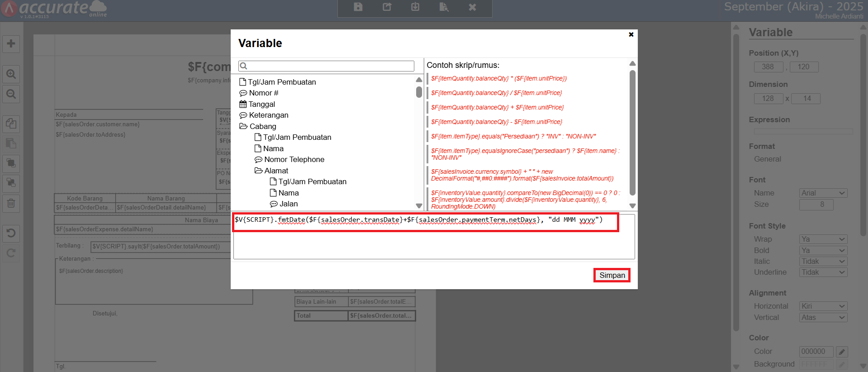
Task: Open the Horizontal alignment dropdown
Action: (823, 306)
